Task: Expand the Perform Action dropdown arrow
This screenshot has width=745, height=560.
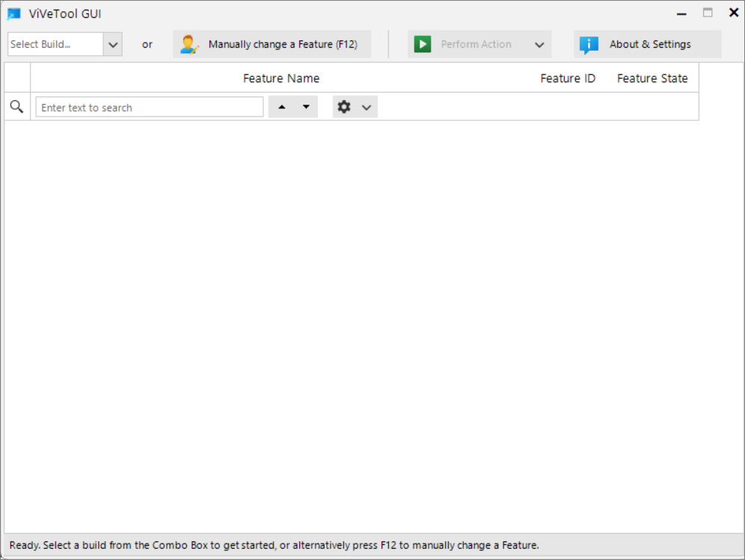Action: [539, 45]
